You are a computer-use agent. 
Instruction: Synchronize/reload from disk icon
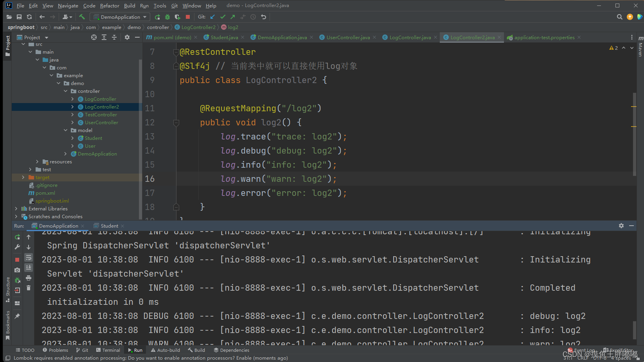click(x=29, y=17)
